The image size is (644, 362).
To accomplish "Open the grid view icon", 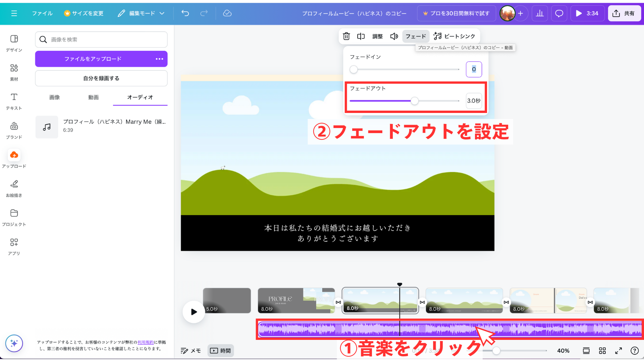I will click(602, 351).
